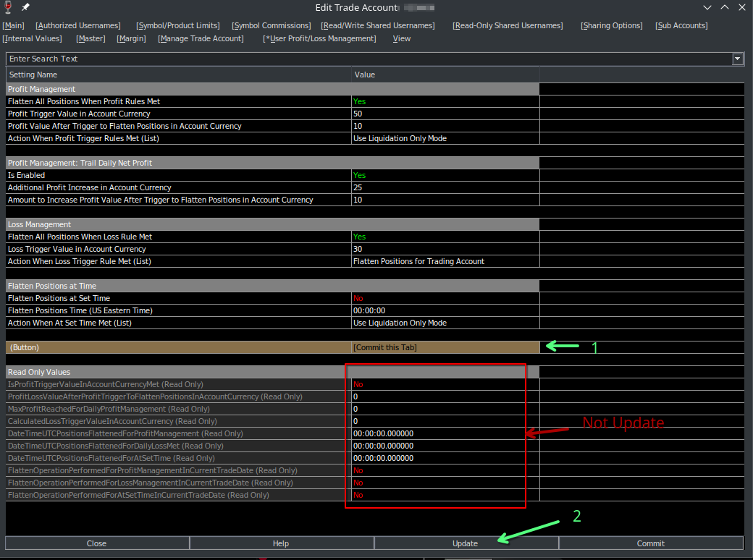The width and height of the screenshot is (753, 560).
Task: Toggle Is Enabled for Trail Daily Net Profit
Action: 359,175
